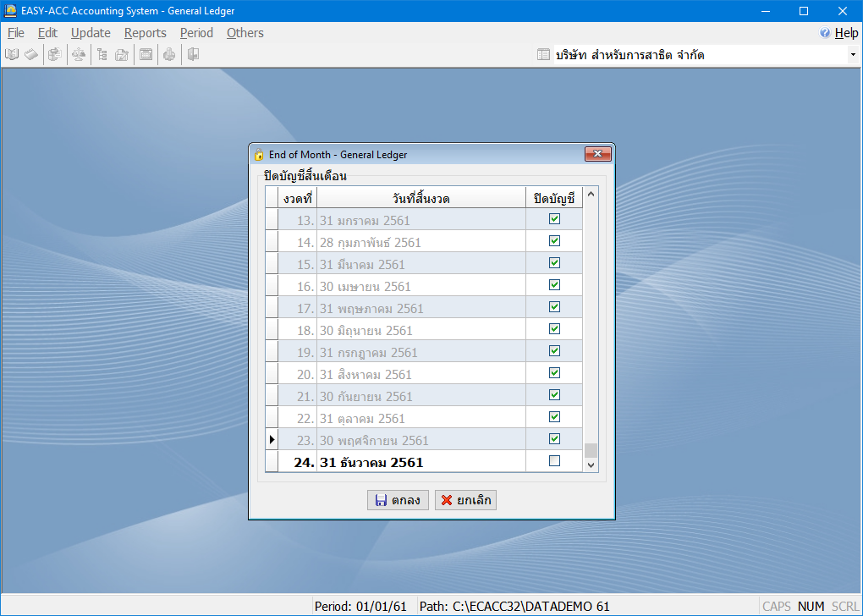863x616 pixels.
Task: Click the balance scale toolbar icon
Action: (78, 55)
